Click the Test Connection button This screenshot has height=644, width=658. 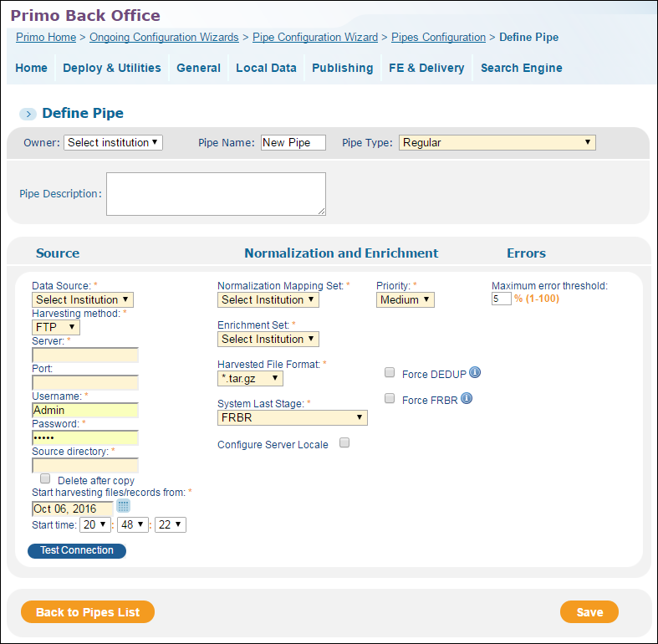click(77, 550)
